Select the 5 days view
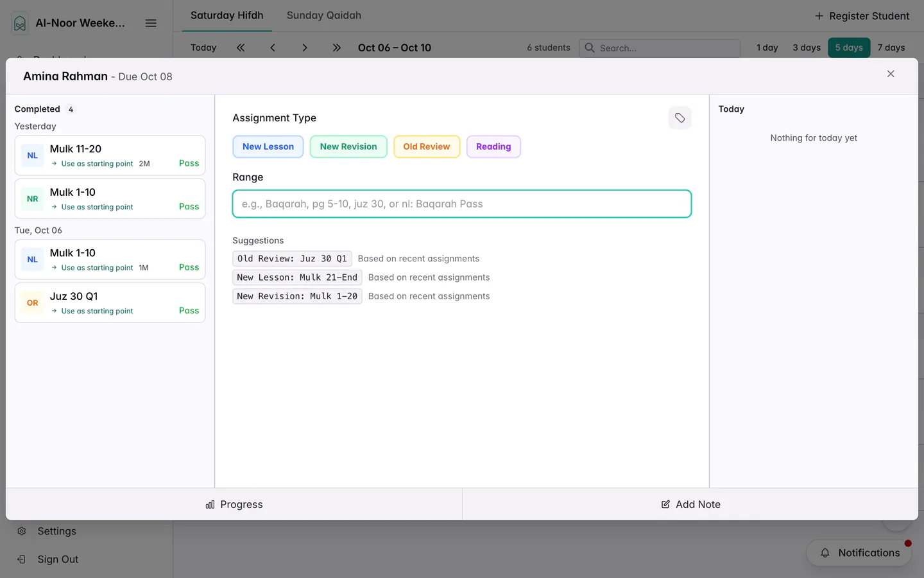This screenshot has width=924, height=578. pos(849,48)
